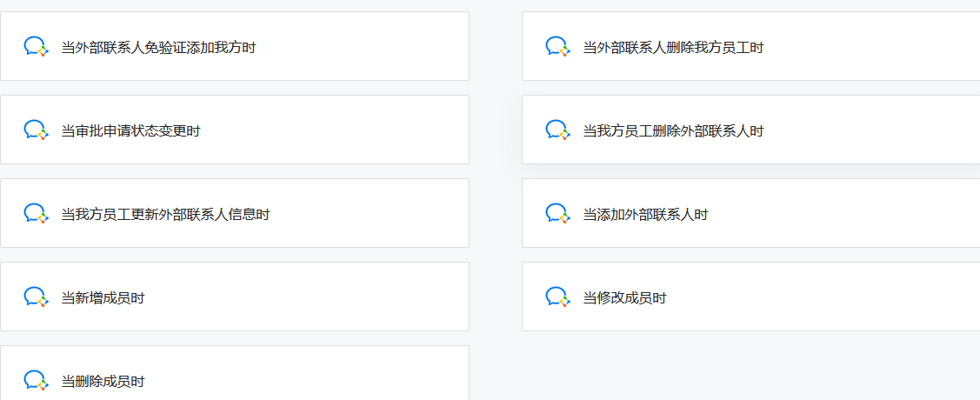
Task: Select the trigger 当外部联系人免验证添加我方时
Action: tap(159, 48)
